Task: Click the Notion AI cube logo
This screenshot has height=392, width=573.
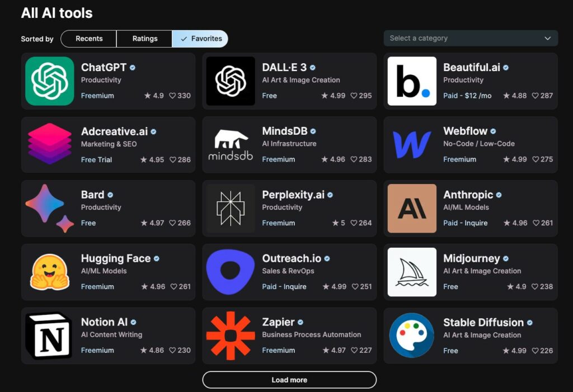Action: (49, 336)
